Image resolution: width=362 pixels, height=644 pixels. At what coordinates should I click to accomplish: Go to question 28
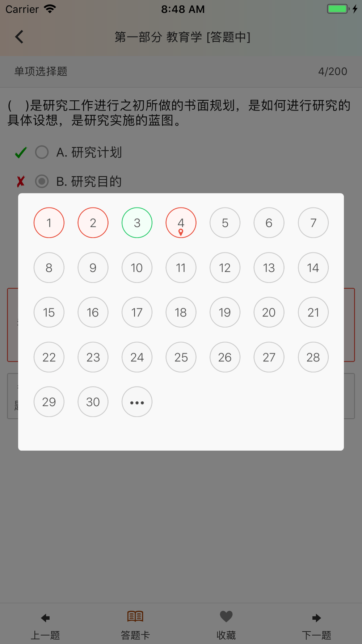coord(313,357)
